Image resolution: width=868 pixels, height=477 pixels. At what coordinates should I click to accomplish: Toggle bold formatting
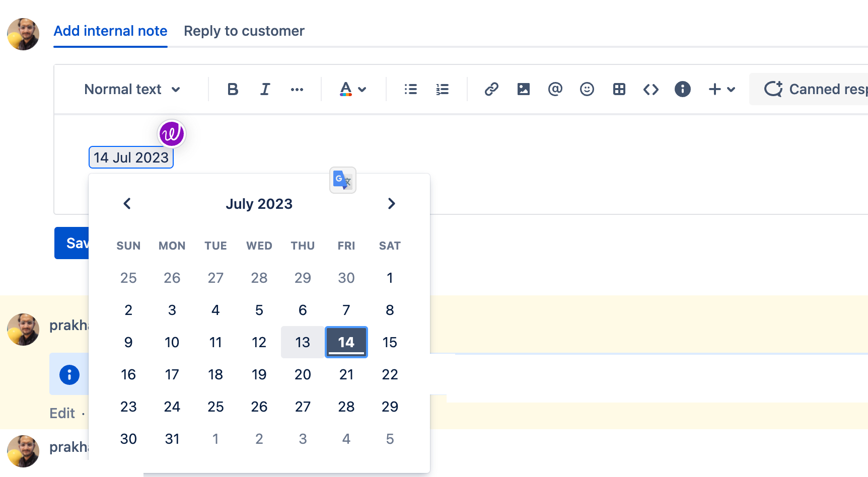233,90
